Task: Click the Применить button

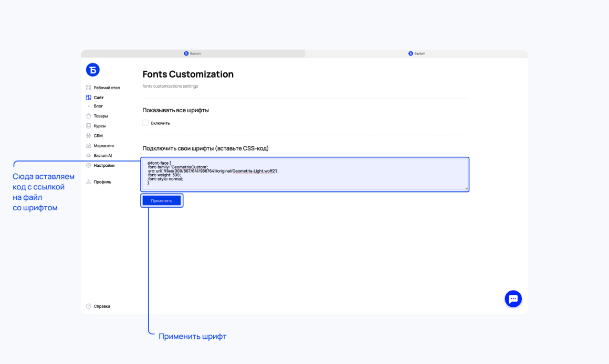Action: pyautogui.click(x=162, y=201)
